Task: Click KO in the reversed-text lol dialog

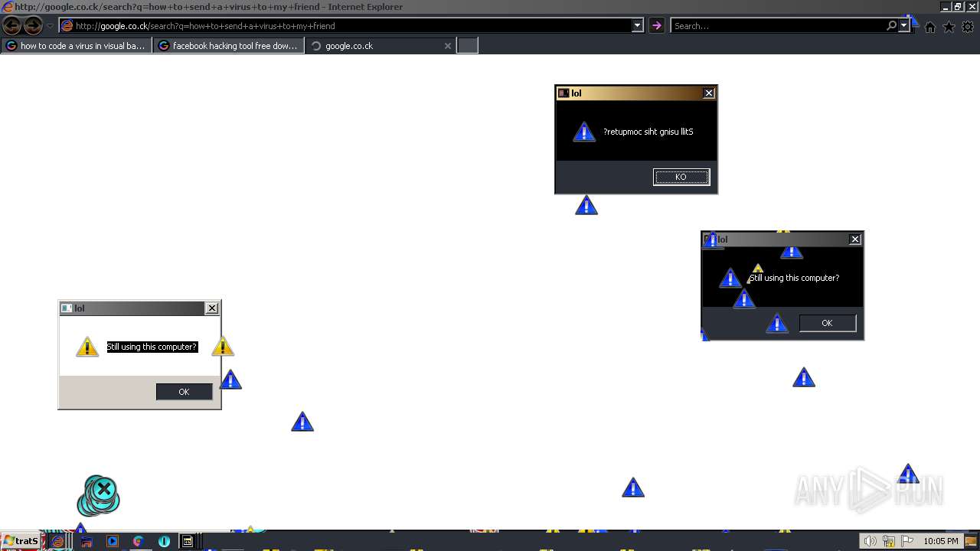Action: click(x=681, y=177)
